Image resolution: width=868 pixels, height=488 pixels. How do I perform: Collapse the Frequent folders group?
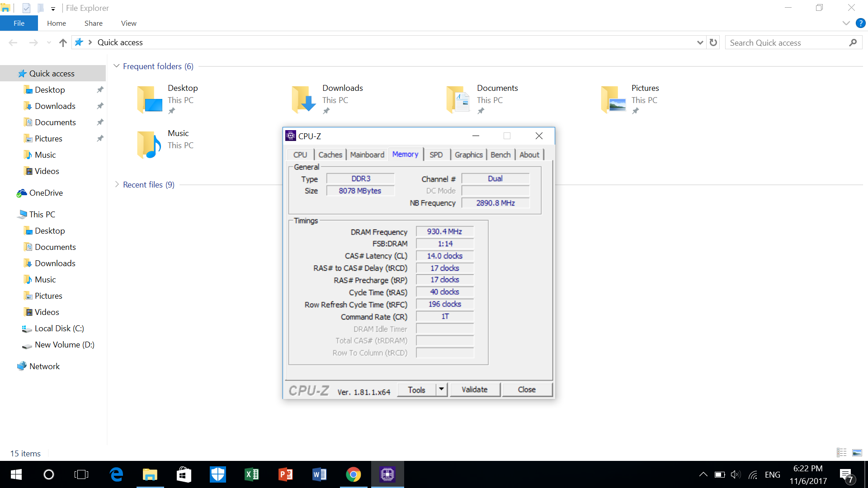click(x=117, y=66)
